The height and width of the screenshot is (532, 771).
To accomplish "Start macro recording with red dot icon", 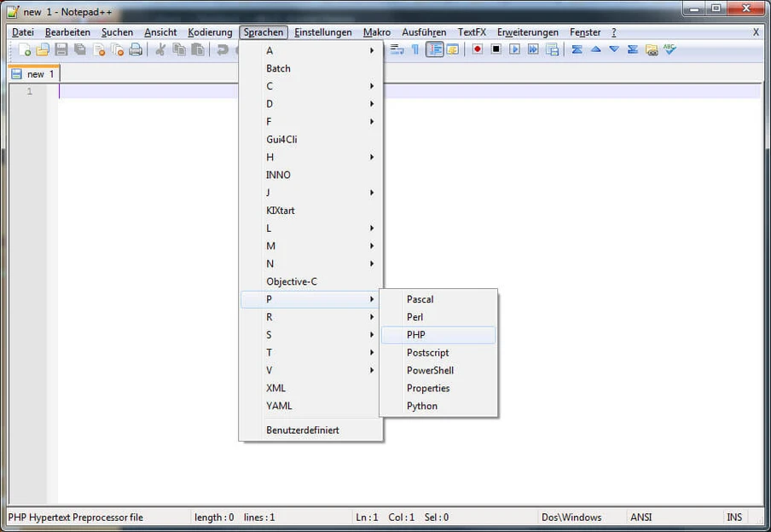I will (x=478, y=49).
